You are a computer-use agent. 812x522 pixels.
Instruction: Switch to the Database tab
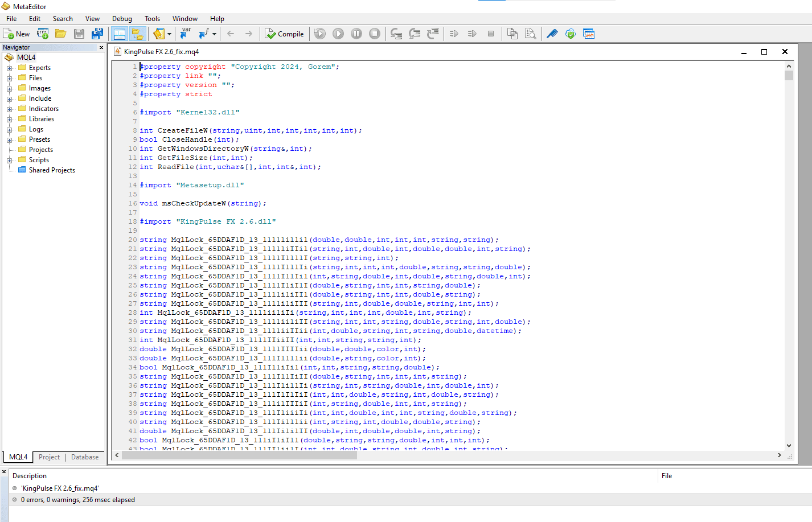pyautogui.click(x=85, y=457)
